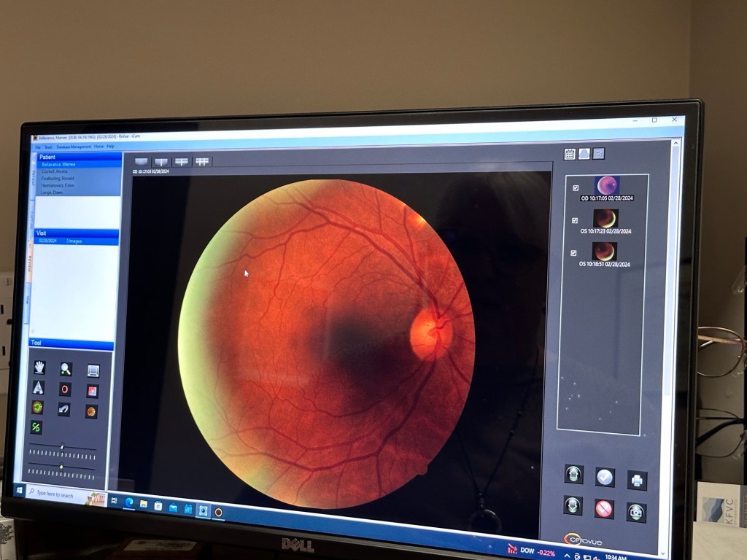Select the red circle drawing tool
This screenshot has height=560, width=747.
[x=65, y=389]
